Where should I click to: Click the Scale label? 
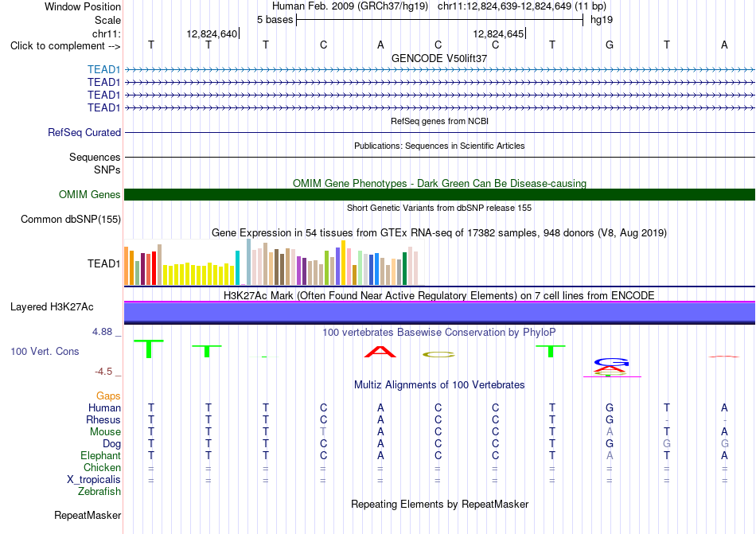click(107, 20)
